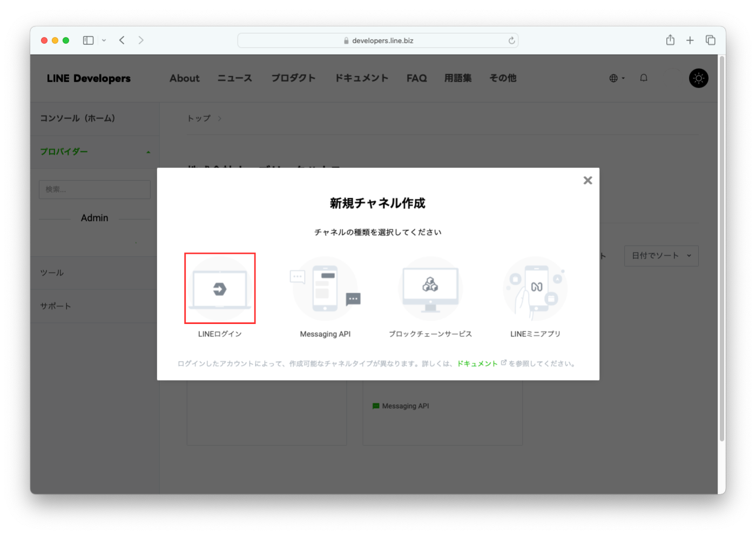Collapse the プロバイダー section
The image size is (756, 540).
point(94,152)
